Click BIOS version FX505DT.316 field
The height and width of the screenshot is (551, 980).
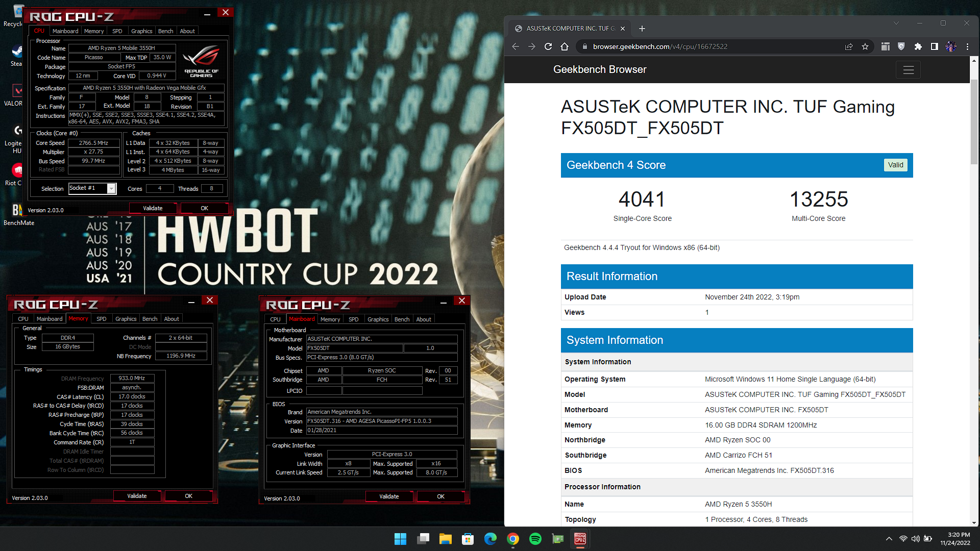pyautogui.click(x=382, y=421)
